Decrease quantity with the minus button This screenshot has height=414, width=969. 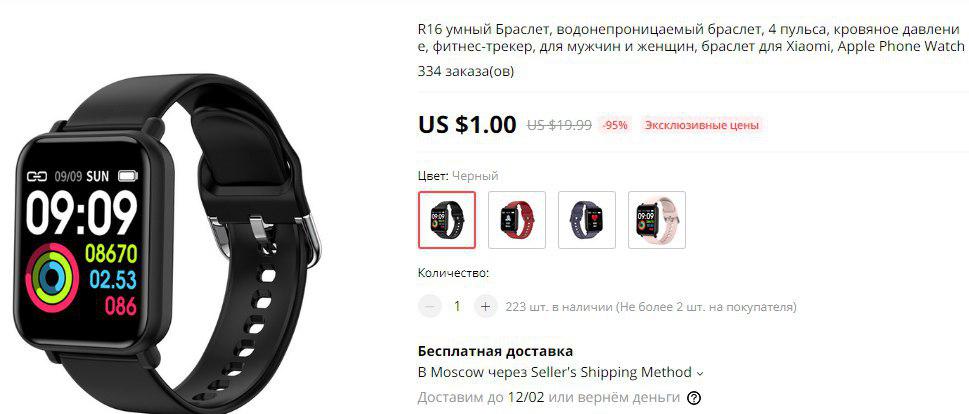(430, 306)
